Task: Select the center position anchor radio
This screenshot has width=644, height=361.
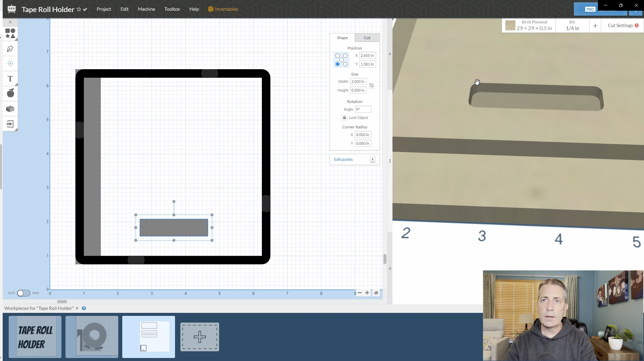Action: [341, 60]
